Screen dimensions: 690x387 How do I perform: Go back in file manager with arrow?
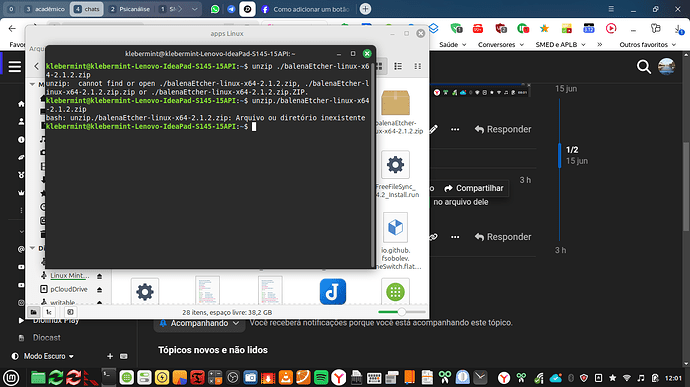click(x=37, y=66)
